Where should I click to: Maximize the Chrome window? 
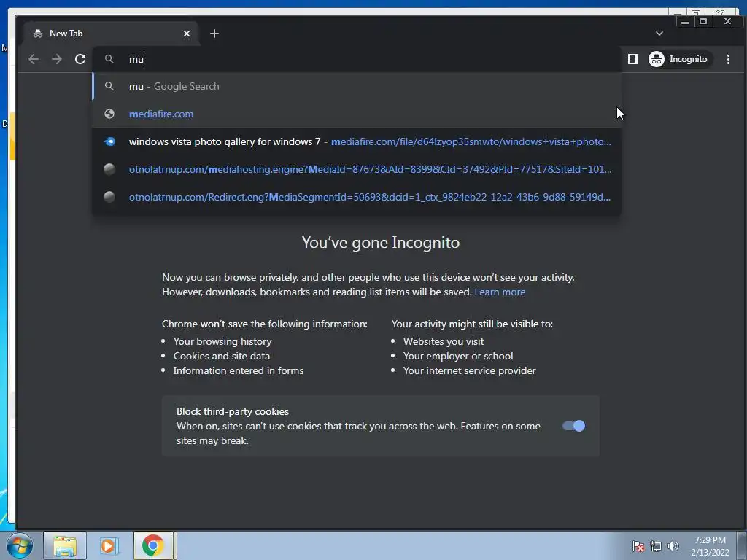(x=703, y=21)
